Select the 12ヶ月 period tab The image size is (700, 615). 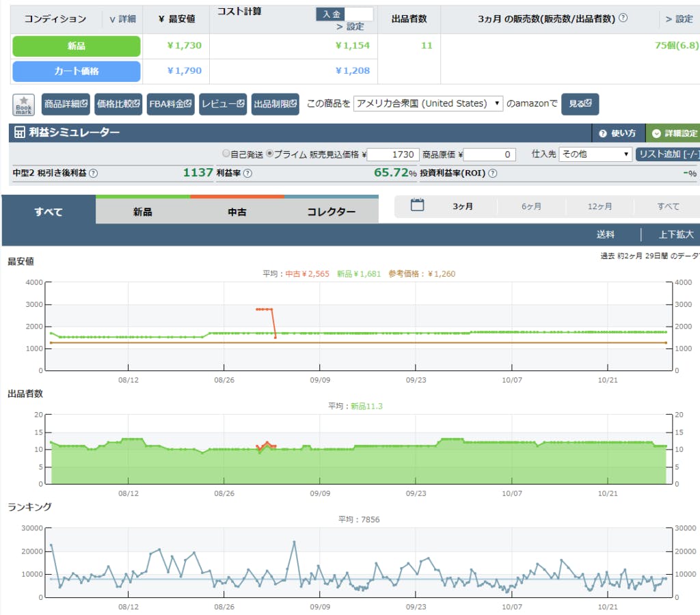coord(600,206)
